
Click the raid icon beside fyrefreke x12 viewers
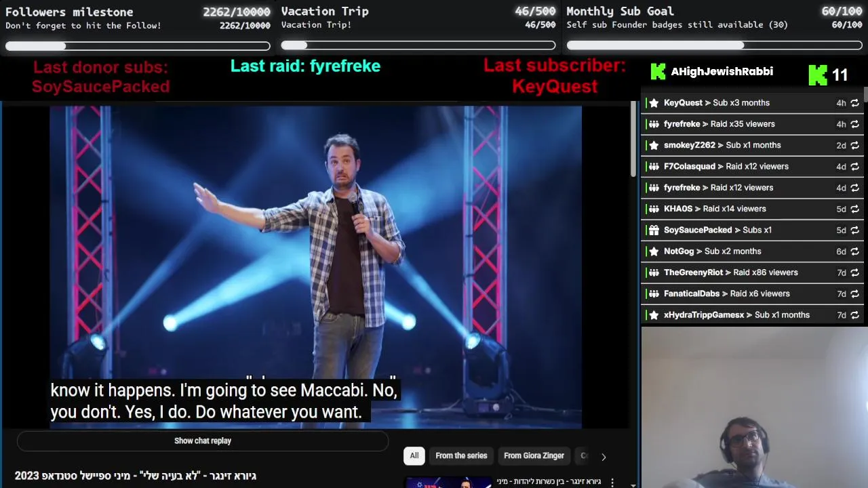pos(654,188)
